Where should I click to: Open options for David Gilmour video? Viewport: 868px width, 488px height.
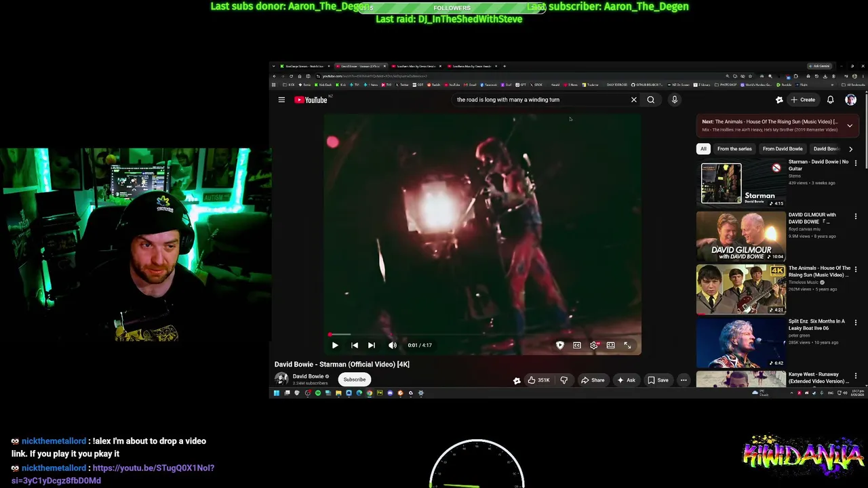coord(856,216)
